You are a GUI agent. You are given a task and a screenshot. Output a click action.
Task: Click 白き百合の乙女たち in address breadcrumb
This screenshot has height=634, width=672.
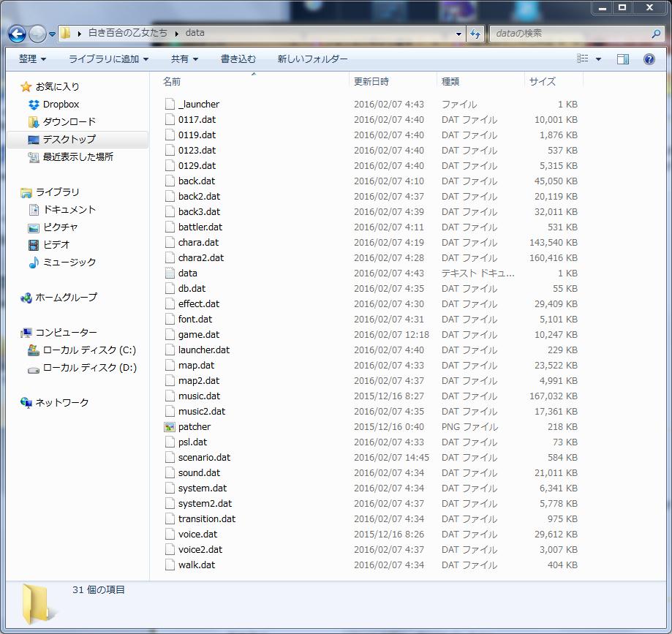(128, 33)
